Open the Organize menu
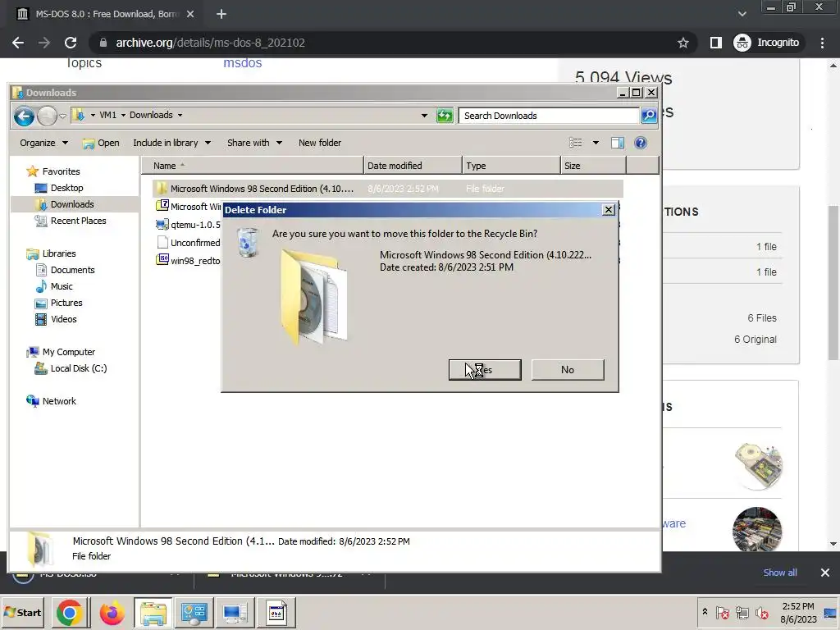 (44, 143)
